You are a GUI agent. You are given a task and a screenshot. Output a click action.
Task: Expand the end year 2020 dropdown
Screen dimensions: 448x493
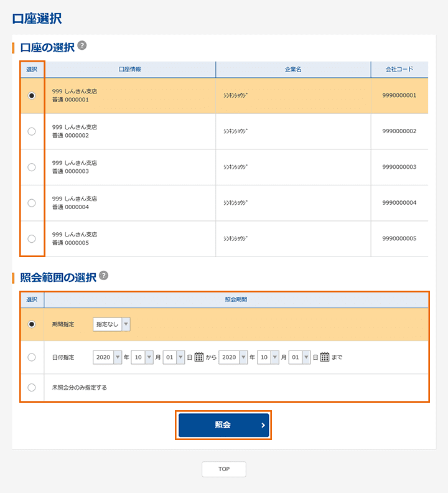tap(233, 357)
